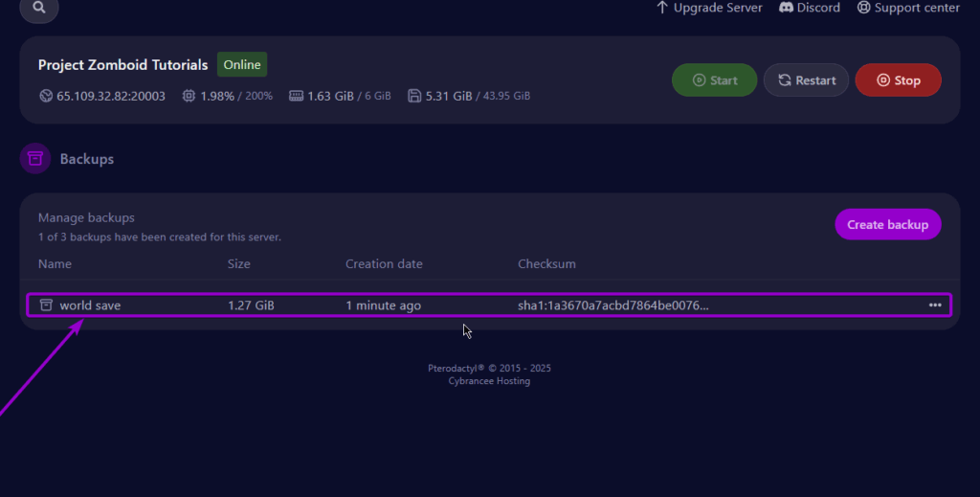Viewport: 980px width, 497px height.
Task: Stop the server with Stop button
Action: tap(898, 80)
